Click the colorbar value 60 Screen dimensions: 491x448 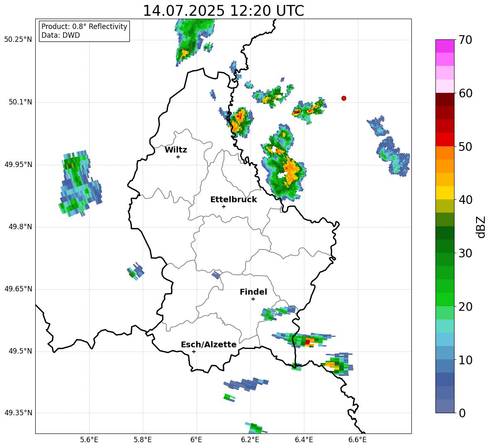pyautogui.click(x=465, y=93)
